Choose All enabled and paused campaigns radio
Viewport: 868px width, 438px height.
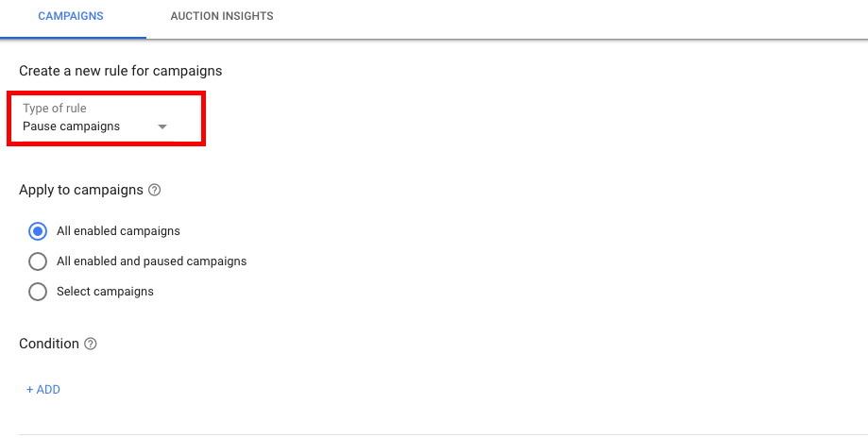(38, 261)
